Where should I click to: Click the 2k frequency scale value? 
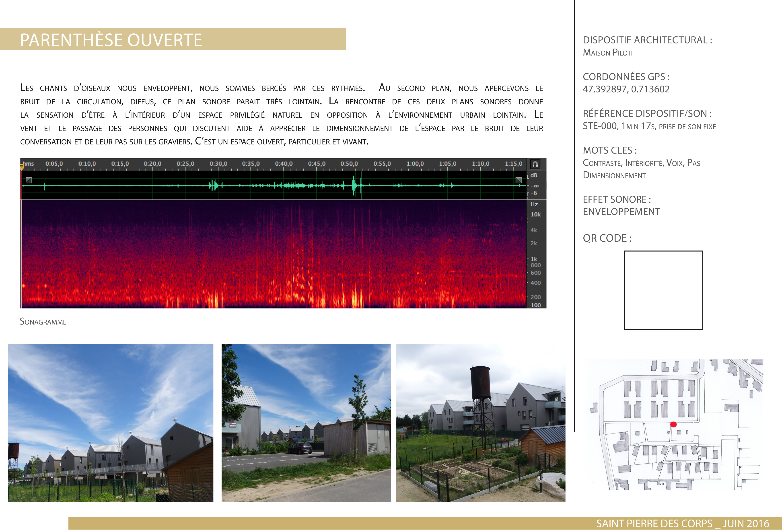click(x=534, y=243)
